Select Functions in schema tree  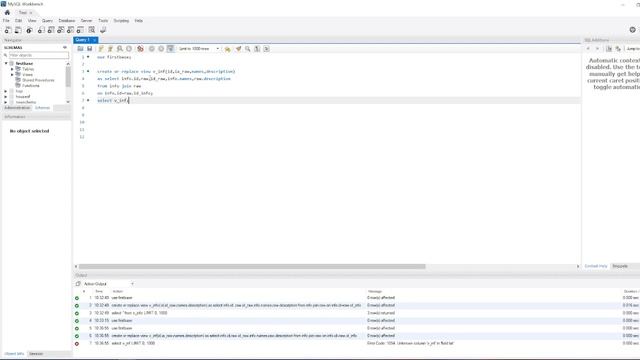click(x=31, y=86)
